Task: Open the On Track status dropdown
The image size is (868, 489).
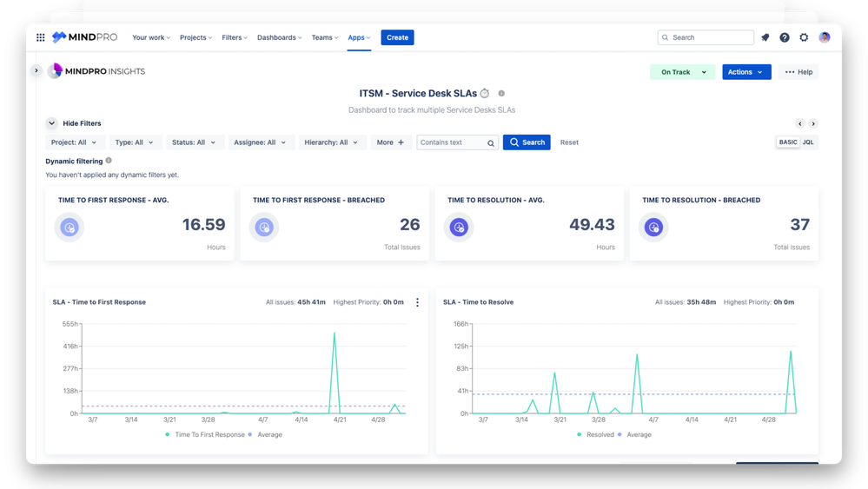Action: click(x=682, y=72)
